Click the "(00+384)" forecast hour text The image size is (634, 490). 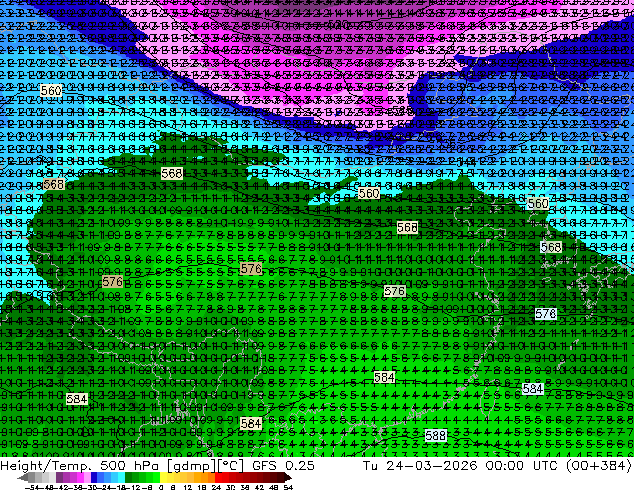(598, 465)
